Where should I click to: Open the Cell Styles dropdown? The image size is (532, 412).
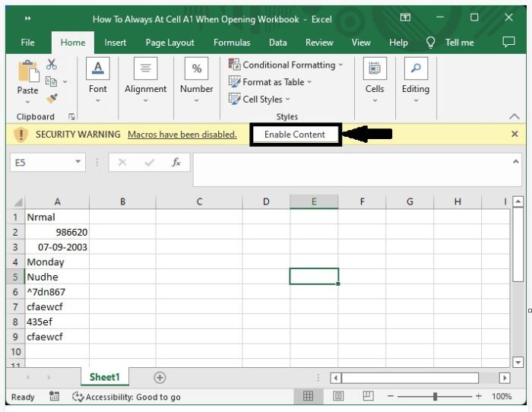260,99
